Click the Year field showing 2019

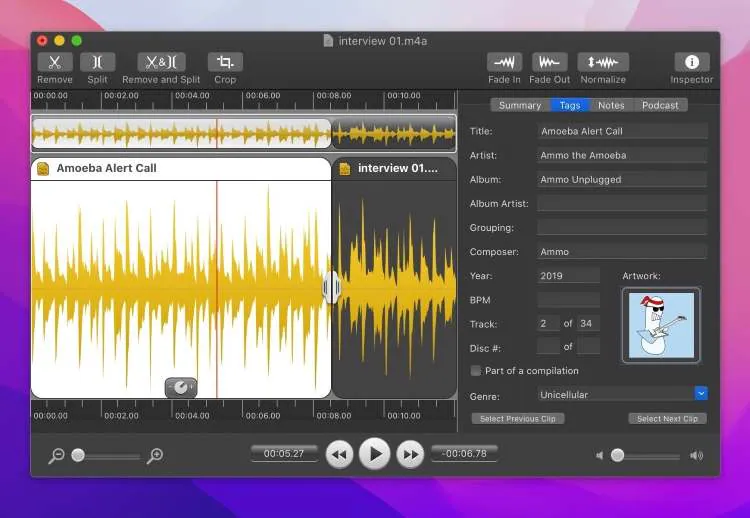[568, 276]
